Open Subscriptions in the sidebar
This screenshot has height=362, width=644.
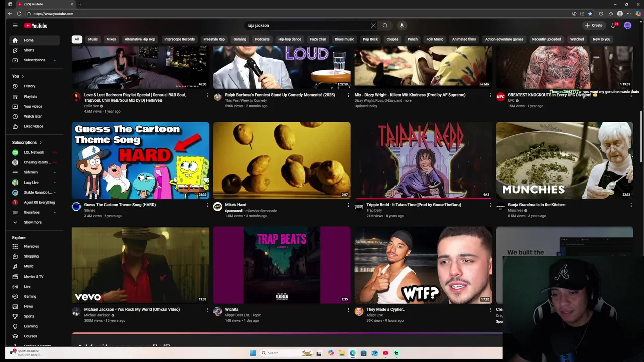coord(34,60)
